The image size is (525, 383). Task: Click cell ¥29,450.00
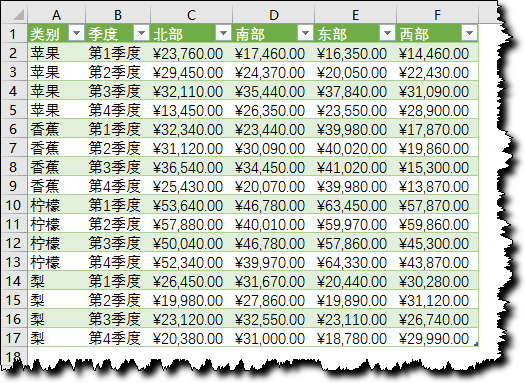click(x=191, y=72)
